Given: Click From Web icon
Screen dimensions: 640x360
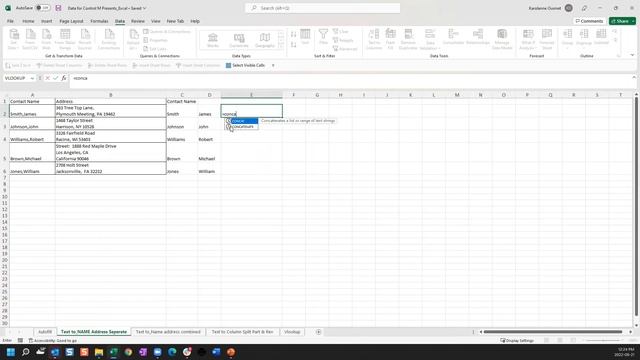Looking at the screenshot, I should pyautogui.click(x=46, y=40).
